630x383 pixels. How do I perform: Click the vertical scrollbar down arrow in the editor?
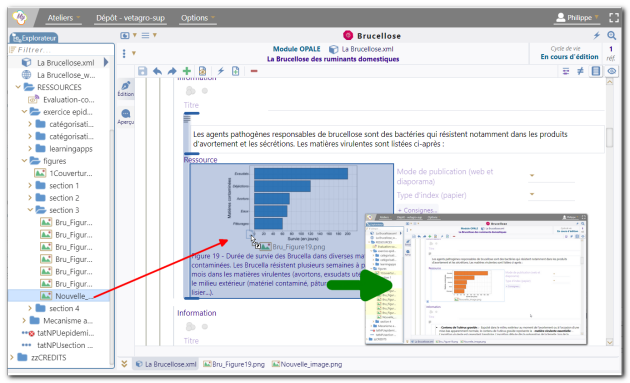(x=610, y=342)
